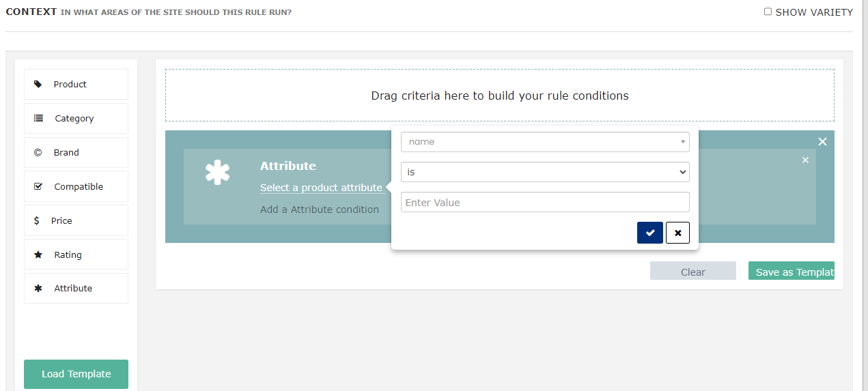Click Select a product attribute link
868x391 pixels.
321,188
